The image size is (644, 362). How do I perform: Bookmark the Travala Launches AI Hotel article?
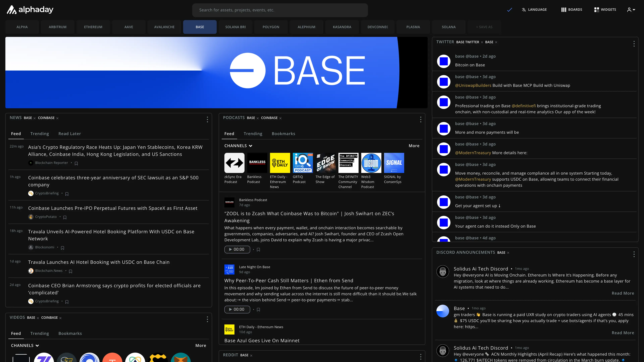(70, 271)
